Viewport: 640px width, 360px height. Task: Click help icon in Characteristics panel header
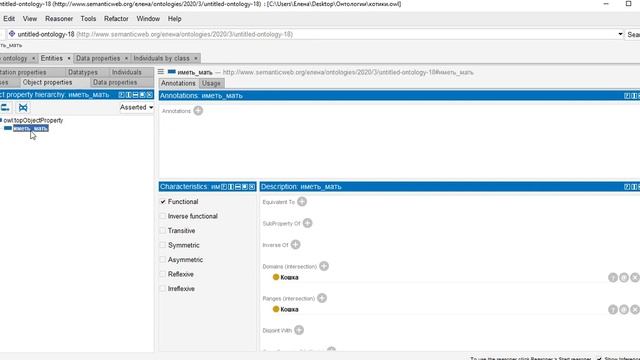coord(224,187)
